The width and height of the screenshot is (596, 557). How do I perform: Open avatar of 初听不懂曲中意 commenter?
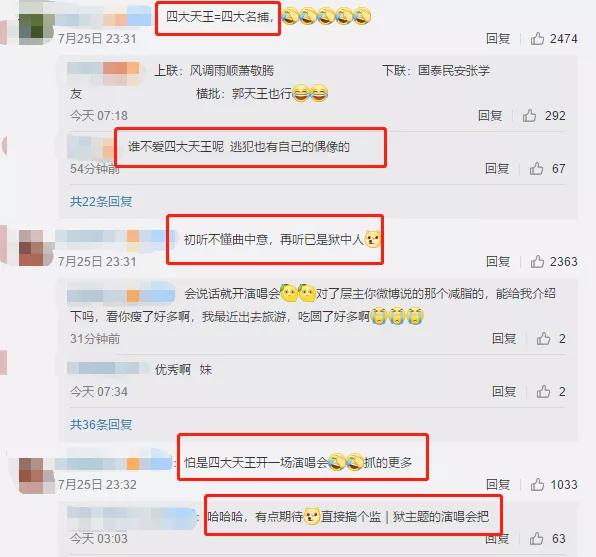pyautogui.click(x=36, y=248)
